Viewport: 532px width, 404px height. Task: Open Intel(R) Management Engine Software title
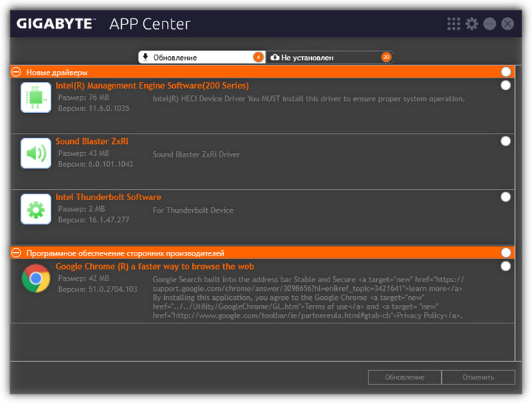(152, 86)
